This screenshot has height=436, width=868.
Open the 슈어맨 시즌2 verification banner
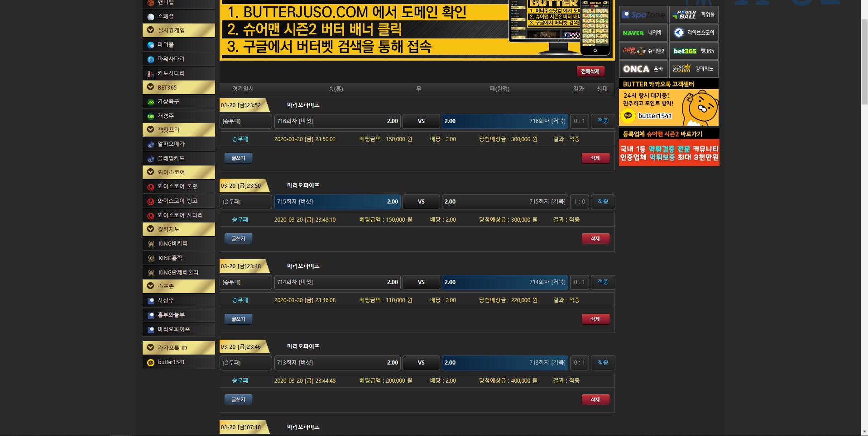tap(669, 153)
